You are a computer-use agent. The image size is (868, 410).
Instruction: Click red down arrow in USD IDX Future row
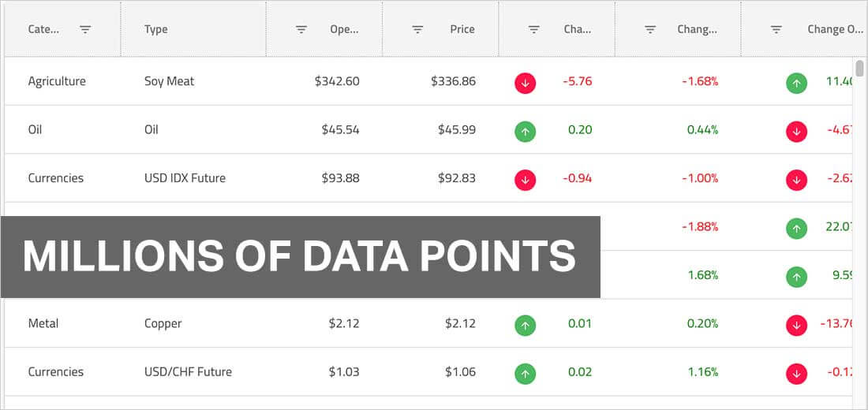click(525, 179)
